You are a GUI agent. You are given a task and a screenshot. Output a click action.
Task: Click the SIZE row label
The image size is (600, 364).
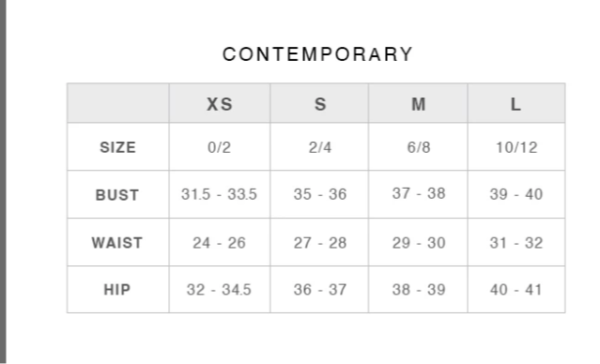click(118, 147)
